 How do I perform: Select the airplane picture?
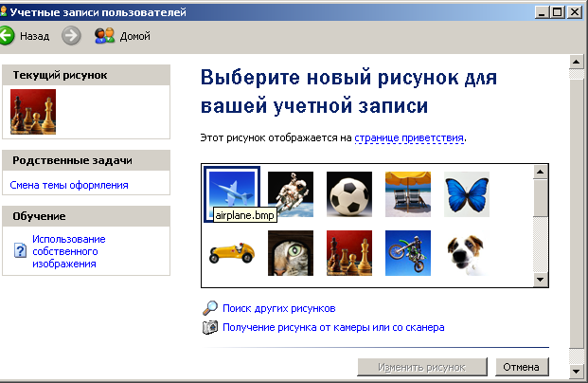click(x=232, y=194)
